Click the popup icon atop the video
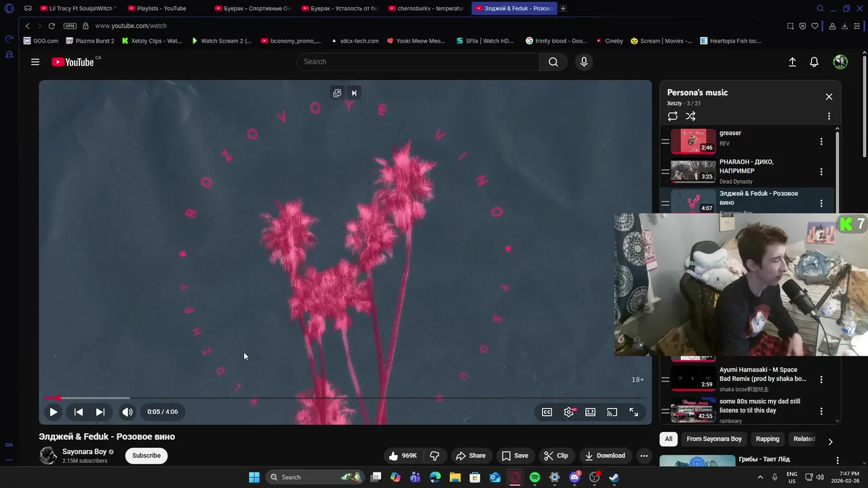 pyautogui.click(x=337, y=93)
